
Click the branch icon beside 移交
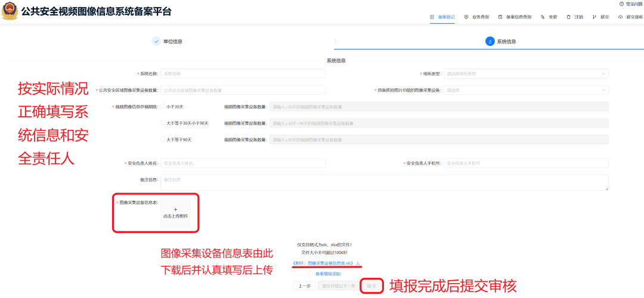coord(595,17)
